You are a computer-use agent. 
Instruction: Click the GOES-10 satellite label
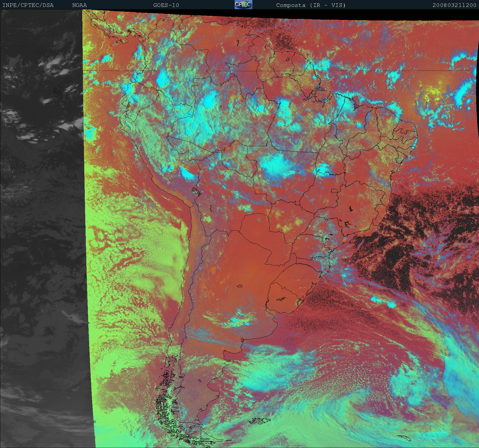click(x=166, y=5)
